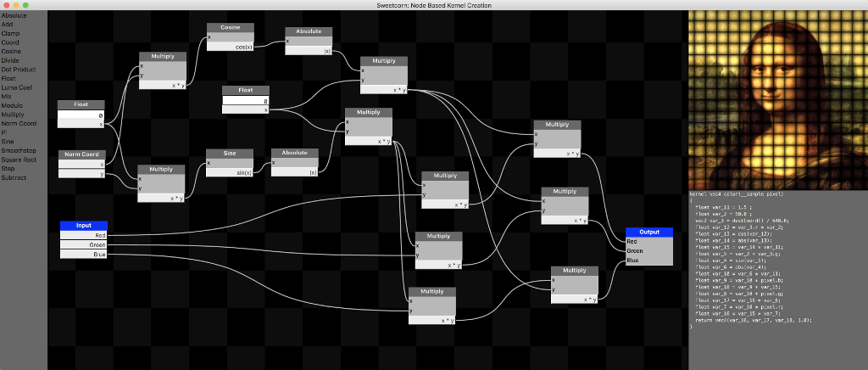Viewport: 868px width, 370px height.
Task: Choose Pi from the sidebar list
Action: [x=4, y=132]
